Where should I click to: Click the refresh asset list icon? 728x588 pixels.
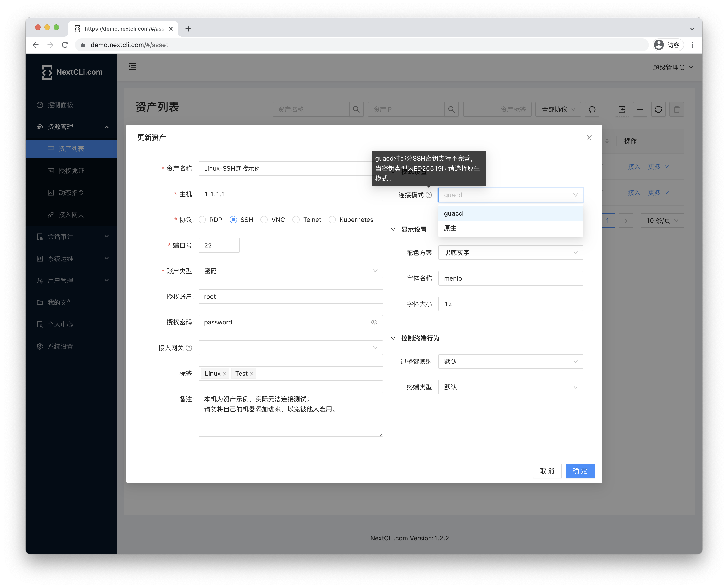point(658,109)
